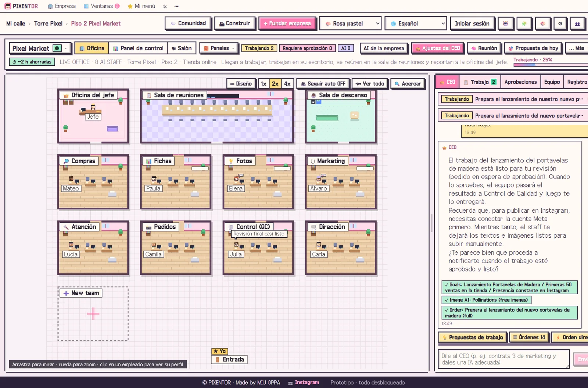Click the two-people users icon button

pos(577,24)
